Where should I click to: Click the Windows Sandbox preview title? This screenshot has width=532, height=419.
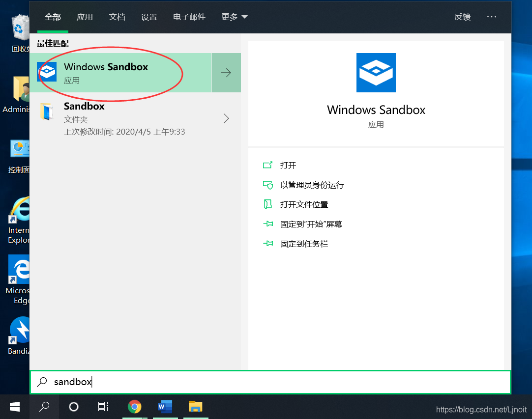376,110
